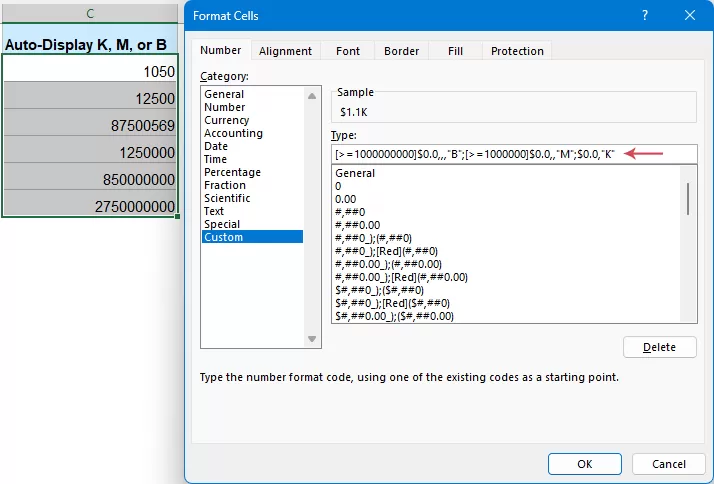Choose format #,##0.00_);[Red](#,##0.00)
Screen dimensions: 714x484
(506, 277)
